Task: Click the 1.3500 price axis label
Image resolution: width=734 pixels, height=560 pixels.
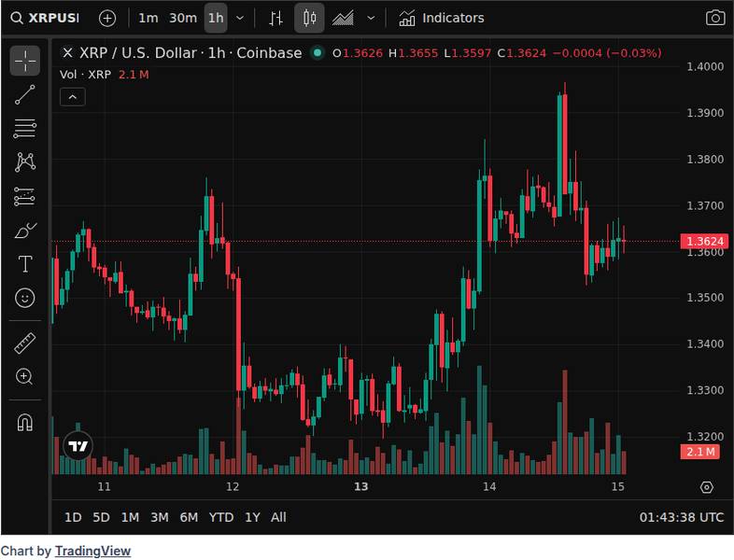Action: [x=705, y=298]
